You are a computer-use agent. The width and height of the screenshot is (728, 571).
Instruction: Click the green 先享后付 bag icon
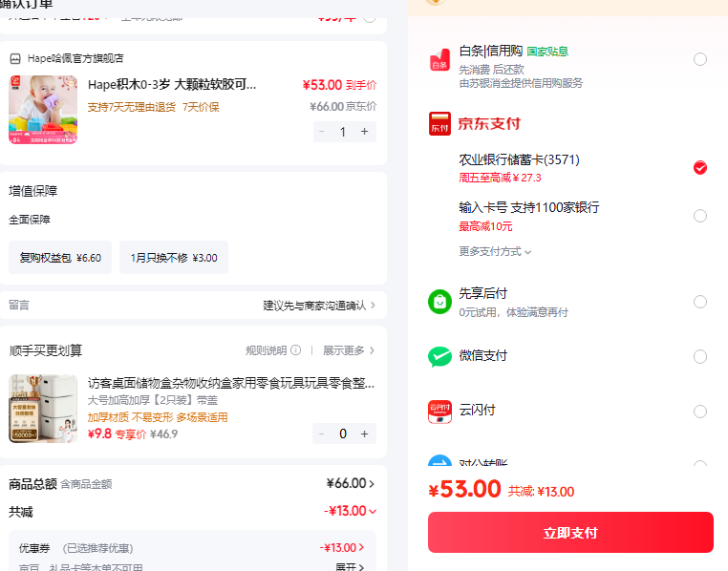tap(439, 302)
